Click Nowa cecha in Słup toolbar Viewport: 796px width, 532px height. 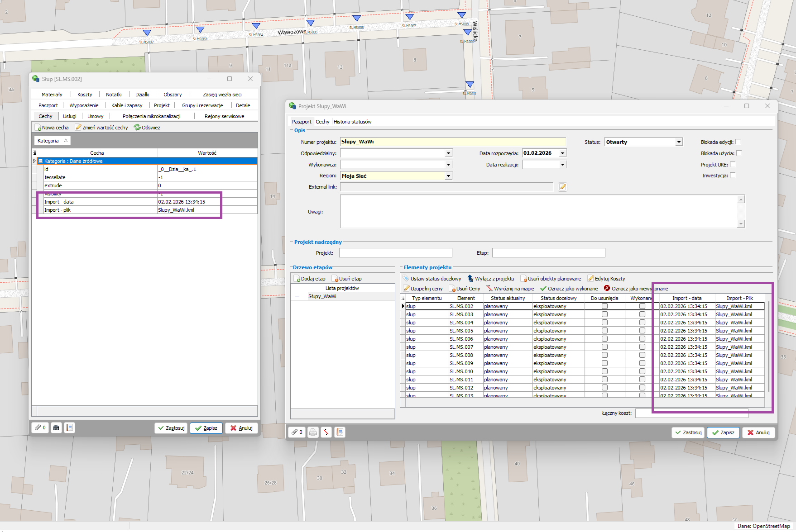(x=52, y=128)
